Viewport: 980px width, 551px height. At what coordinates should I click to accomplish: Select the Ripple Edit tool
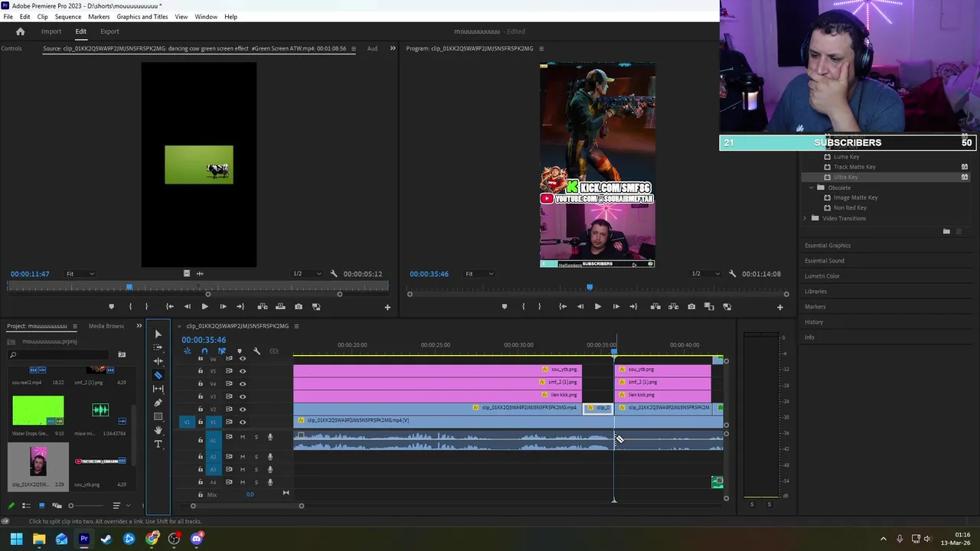coord(158,361)
